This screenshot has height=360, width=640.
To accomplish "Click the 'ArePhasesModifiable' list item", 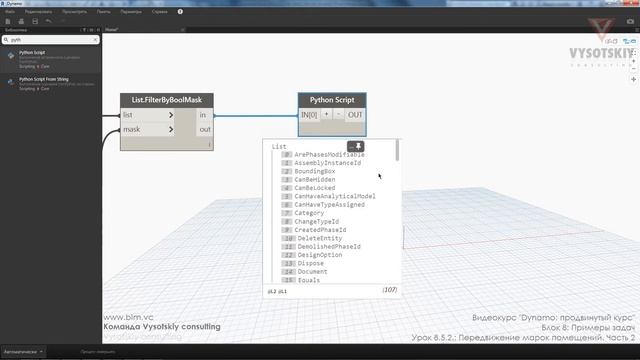I will point(329,155).
